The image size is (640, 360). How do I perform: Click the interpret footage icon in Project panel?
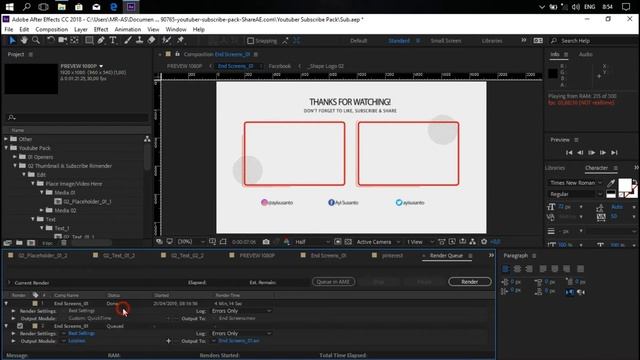7,243
